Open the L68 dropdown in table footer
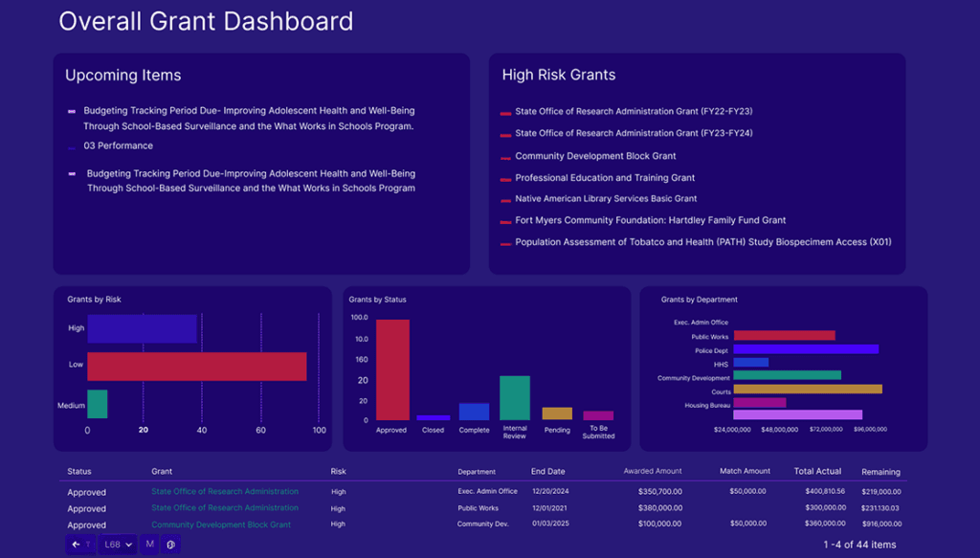Viewport: 980px width, 558px height. pos(119,545)
